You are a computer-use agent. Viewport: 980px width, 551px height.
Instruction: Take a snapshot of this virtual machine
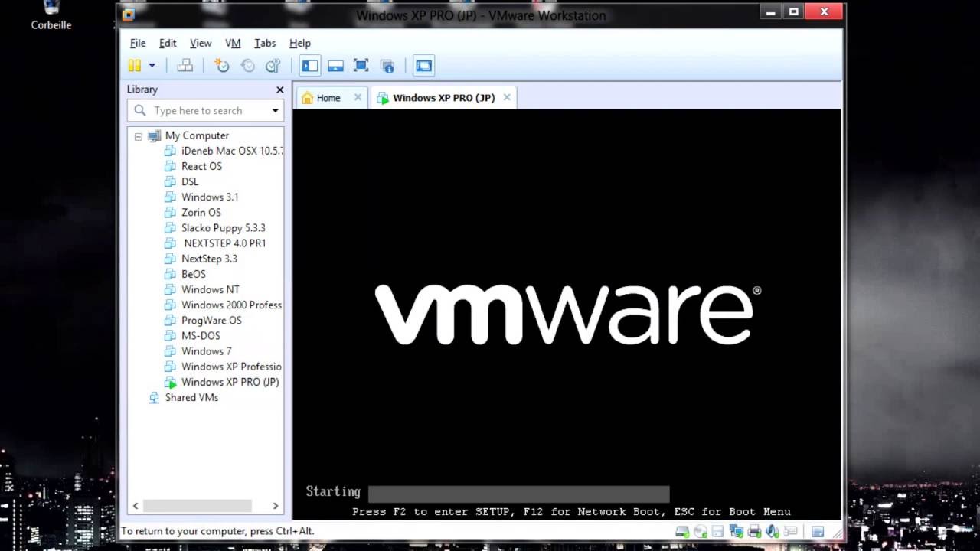pos(222,66)
